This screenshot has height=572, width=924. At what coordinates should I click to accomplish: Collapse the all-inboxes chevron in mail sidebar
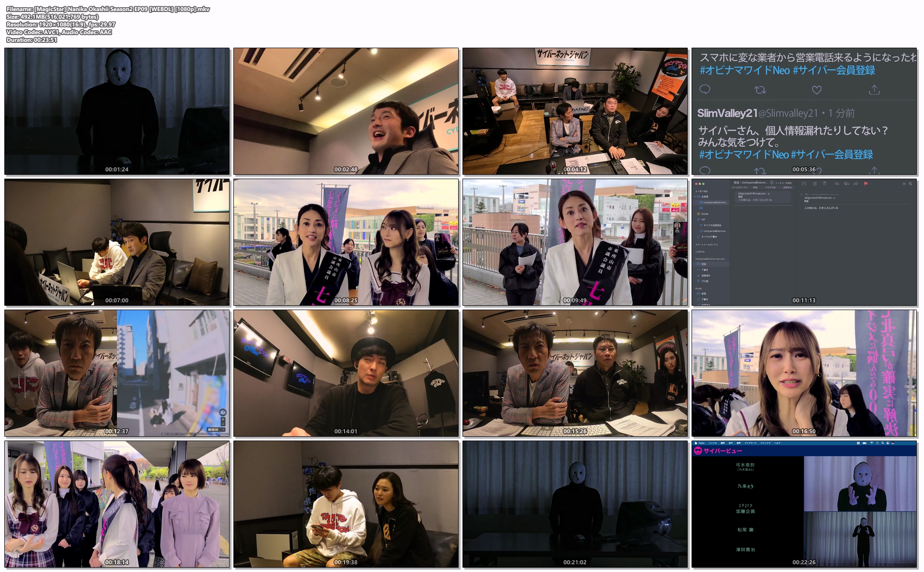click(694, 196)
